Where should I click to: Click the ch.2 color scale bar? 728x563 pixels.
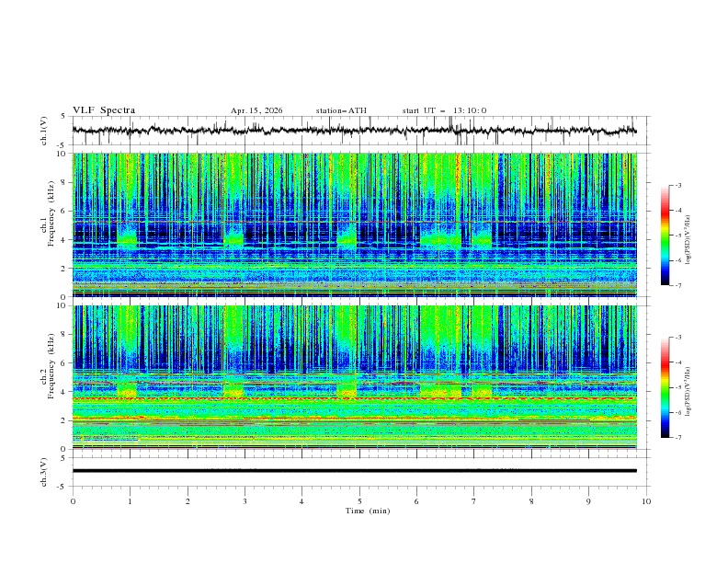coord(665,387)
